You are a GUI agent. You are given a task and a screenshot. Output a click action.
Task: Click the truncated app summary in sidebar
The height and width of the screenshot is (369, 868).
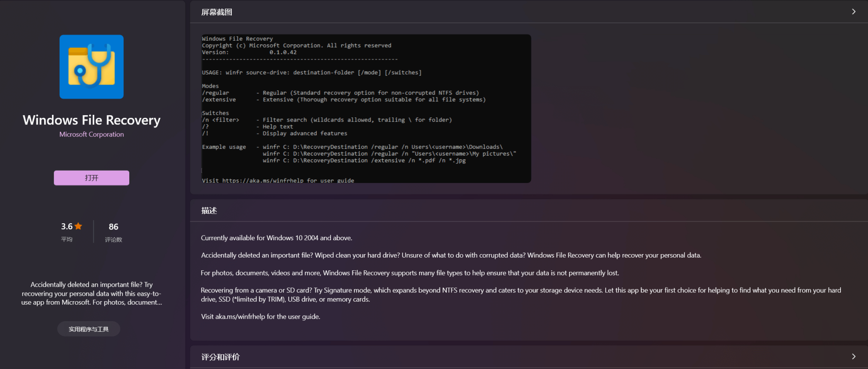[x=92, y=293]
